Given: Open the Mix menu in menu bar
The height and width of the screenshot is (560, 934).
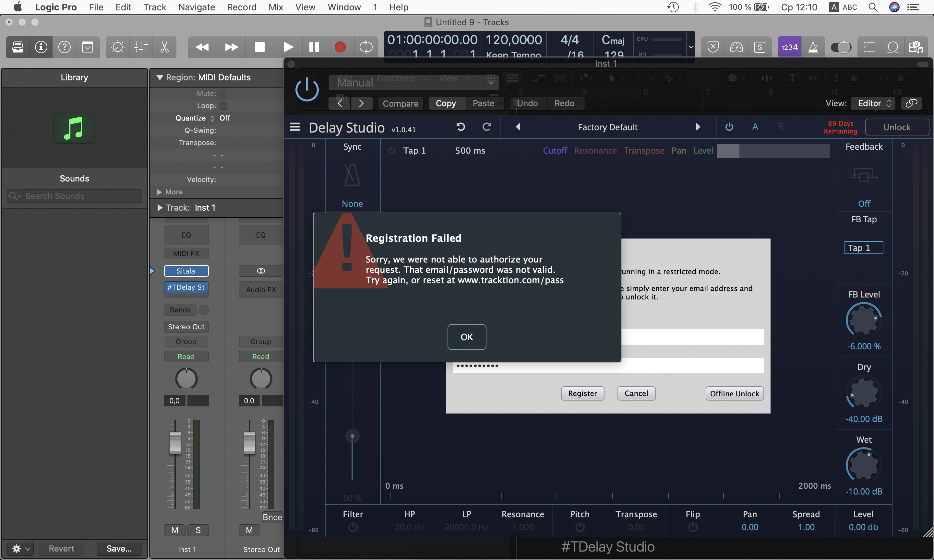Looking at the screenshot, I should 276,7.
